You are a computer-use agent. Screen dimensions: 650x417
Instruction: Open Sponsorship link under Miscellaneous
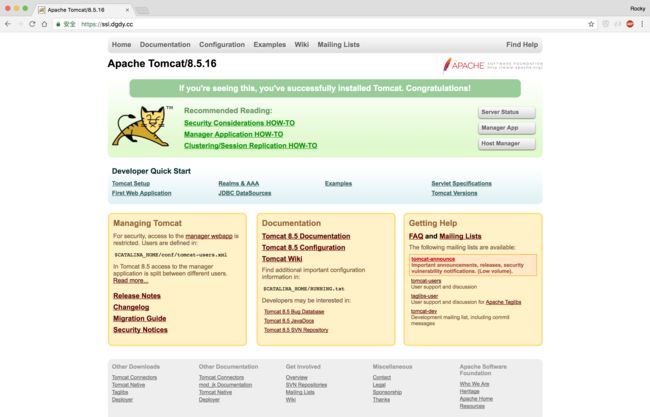click(387, 392)
